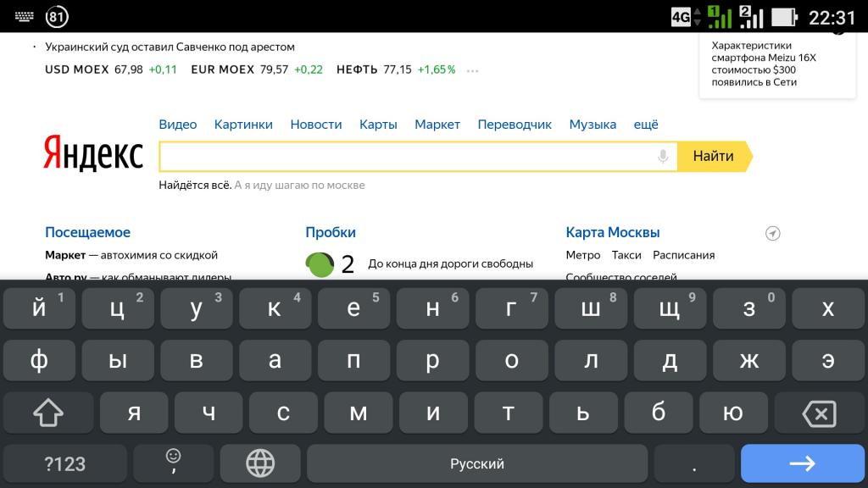Tap the ж key
This screenshot has width=868, height=488.
tap(749, 360)
